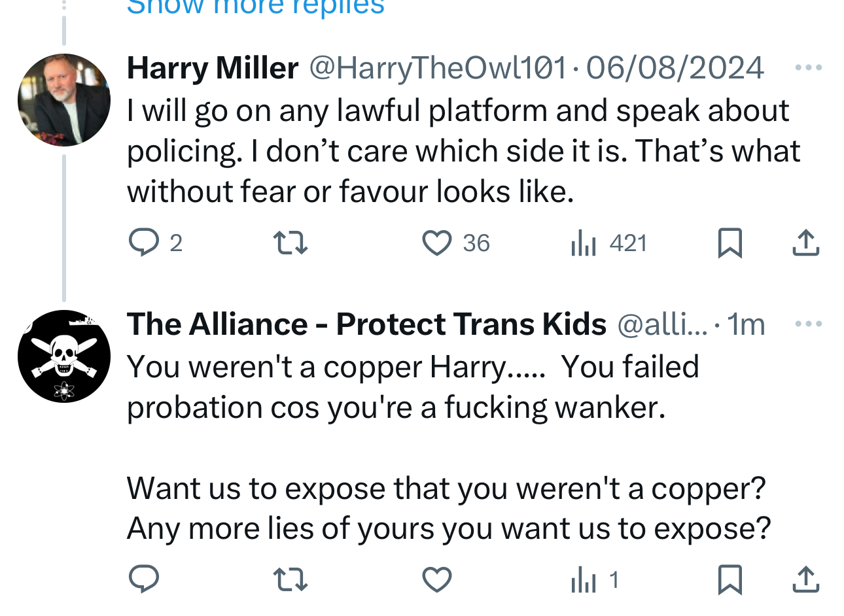The height and width of the screenshot is (616, 844).
Task: Open more options for Harry Miller's tweet
Action: (x=809, y=67)
